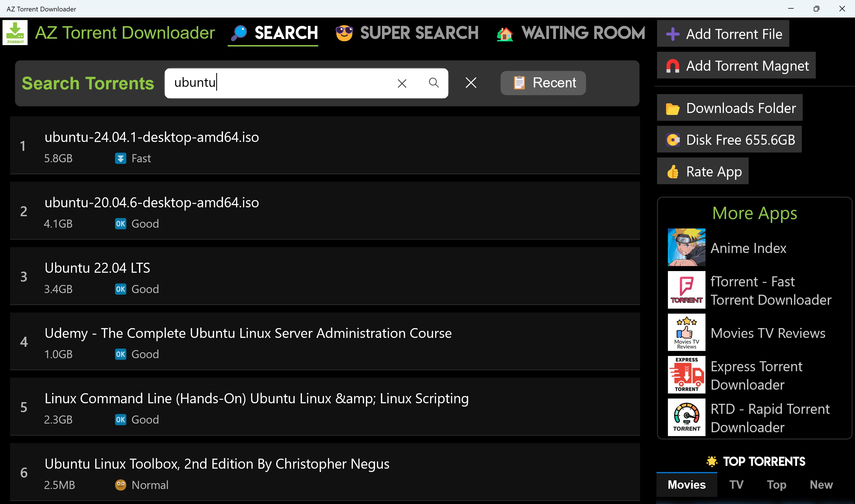The height and width of the screenshot is (504, 855).
Task: Open RTD Rapid Torrent Downloader icon
Action: (686, 417)
